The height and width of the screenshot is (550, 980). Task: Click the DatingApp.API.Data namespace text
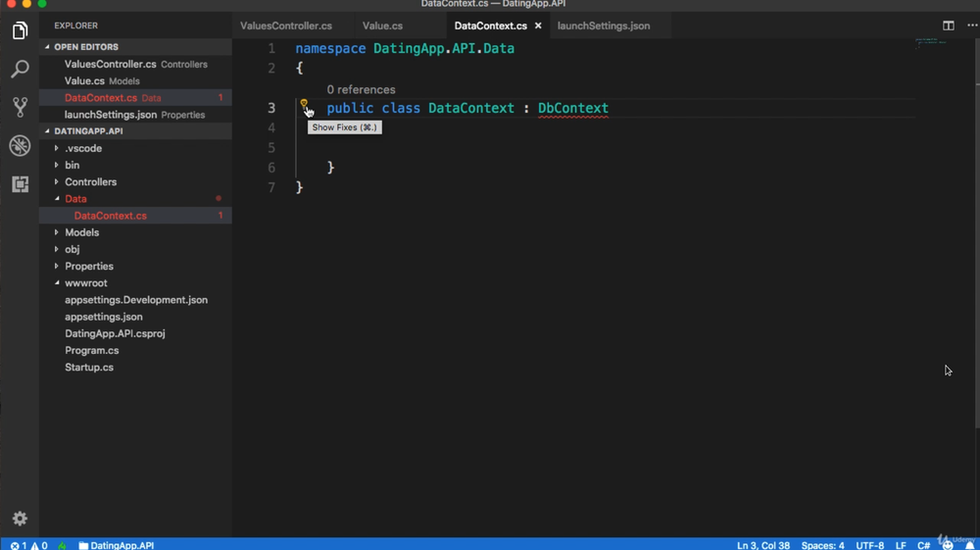tap(444, 48)
